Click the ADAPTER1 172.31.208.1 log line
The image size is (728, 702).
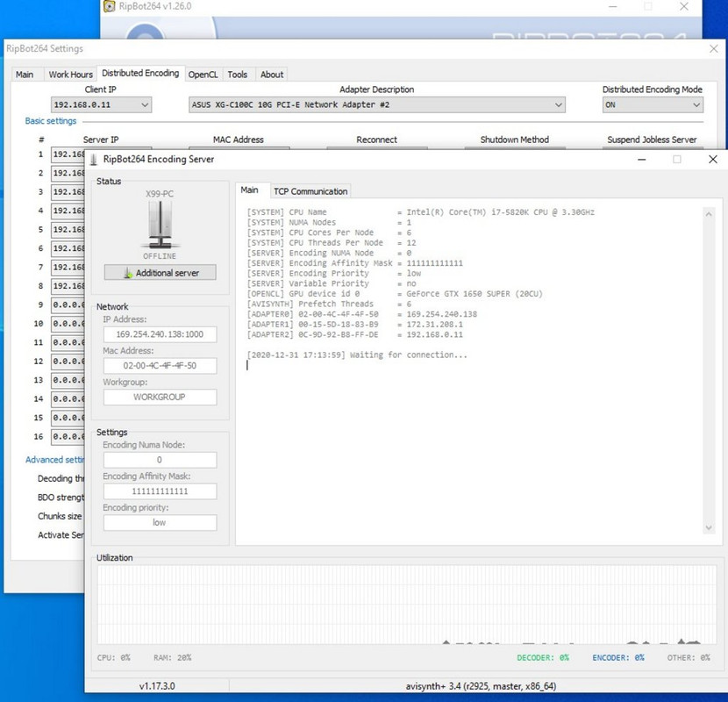tap(354, 325)
